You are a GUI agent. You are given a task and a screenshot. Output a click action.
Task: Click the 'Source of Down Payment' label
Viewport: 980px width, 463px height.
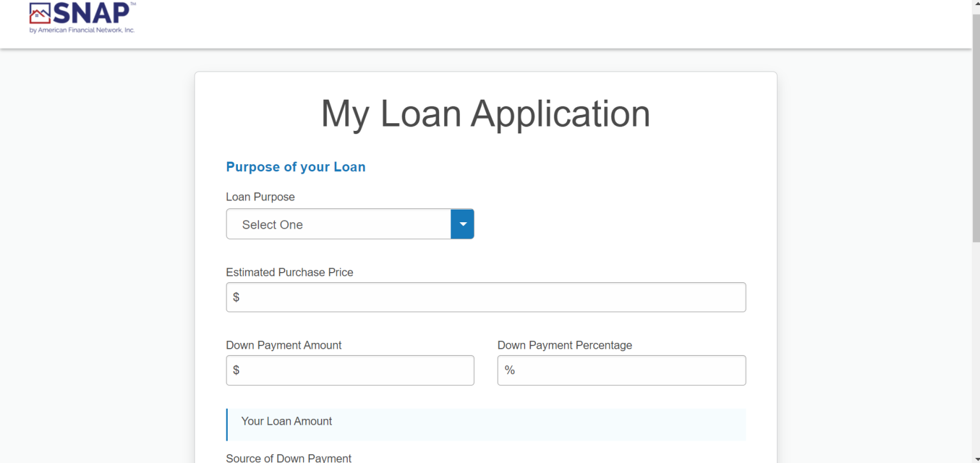(288, 458)
